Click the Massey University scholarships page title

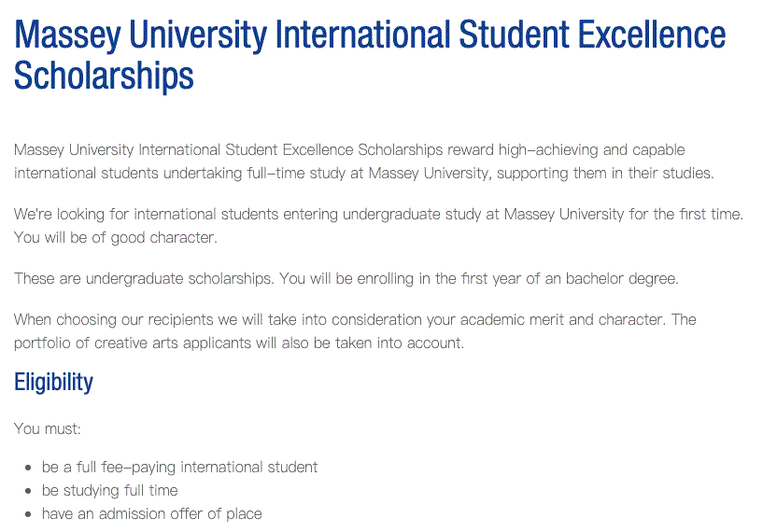tap(369, 35)
